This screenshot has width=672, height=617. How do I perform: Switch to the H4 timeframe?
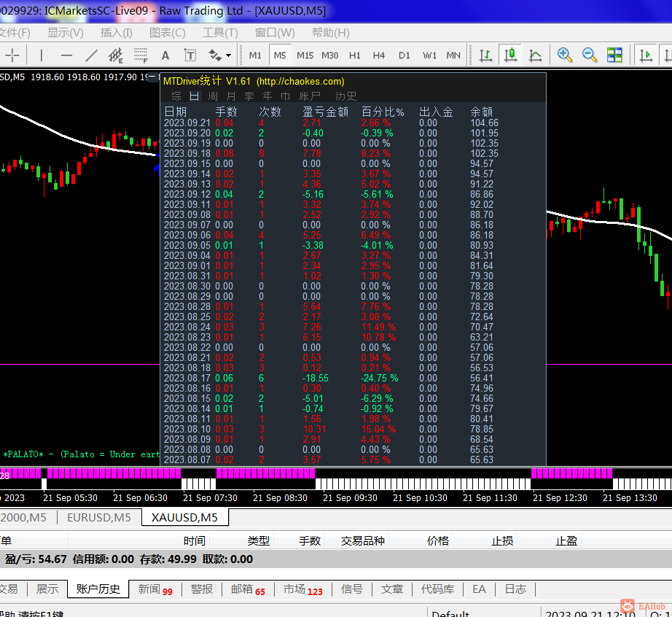point(379,55)
